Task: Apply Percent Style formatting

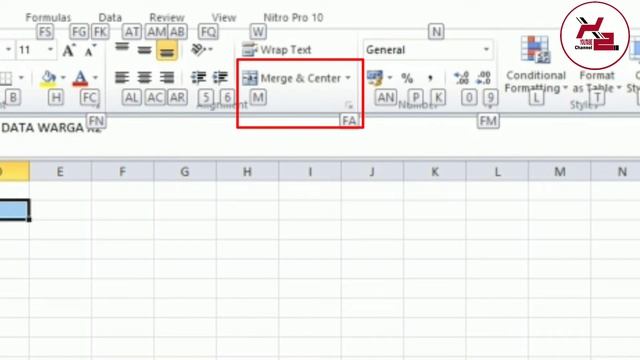Action: (407, 78)
